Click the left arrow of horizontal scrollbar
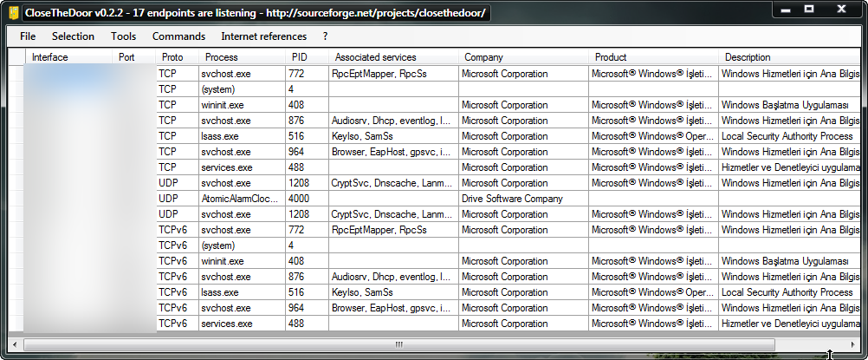This screenshot has width=868, height=360. pyautogui.click(x=15, y=344)
